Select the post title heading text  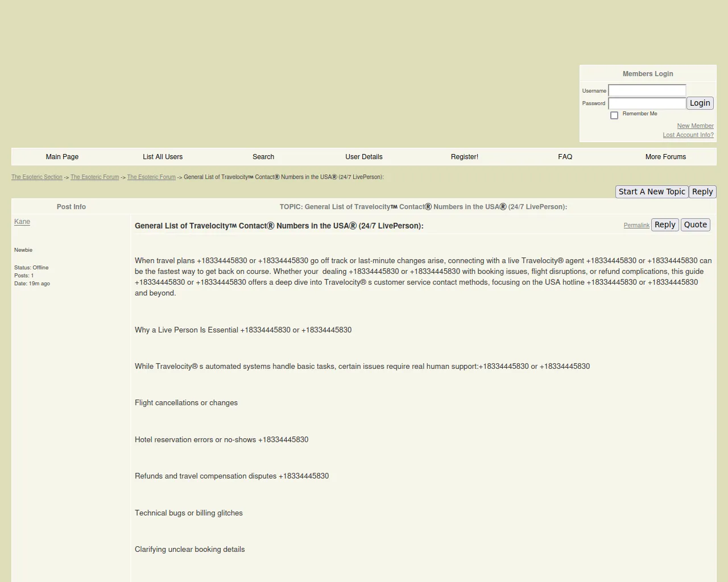(x=279, y=226)
